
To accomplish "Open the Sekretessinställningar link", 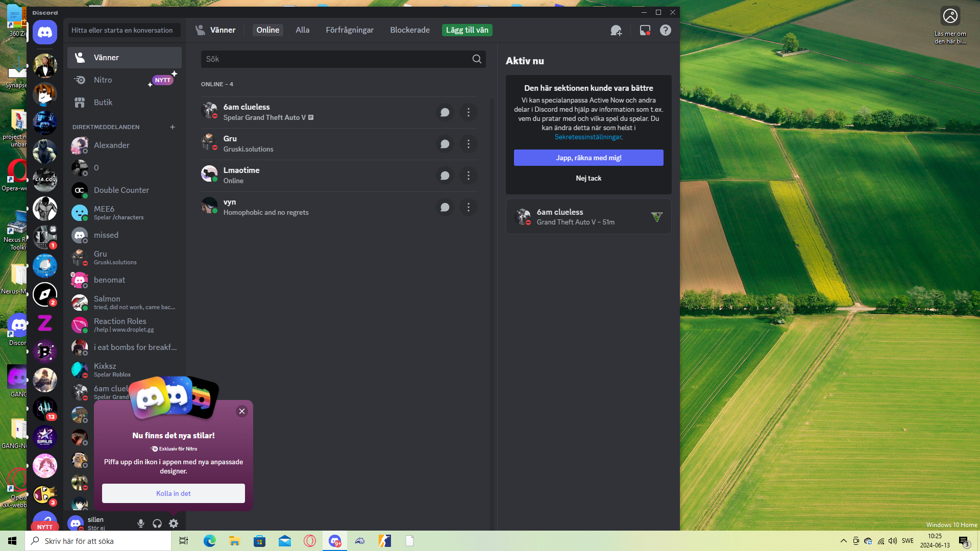I will click(x=587, y=137).
